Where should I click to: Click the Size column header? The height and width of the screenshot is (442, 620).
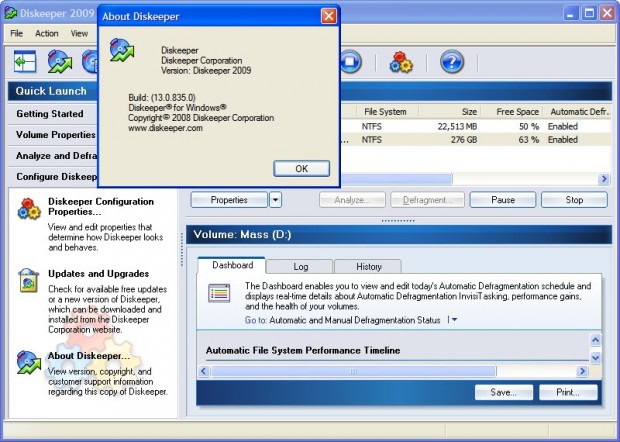pyautogui.click(x=450, y=112)
